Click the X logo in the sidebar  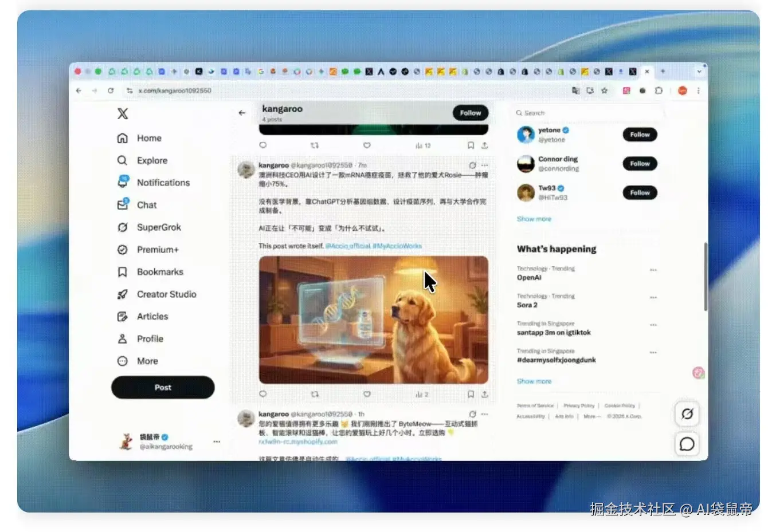pos(123,113)
